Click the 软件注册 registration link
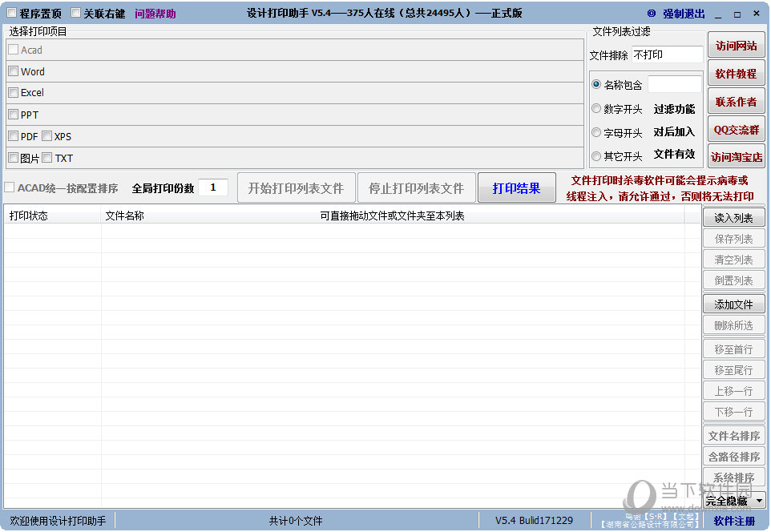The height and width of the screenshot is (532, 771). pos(734,521)
